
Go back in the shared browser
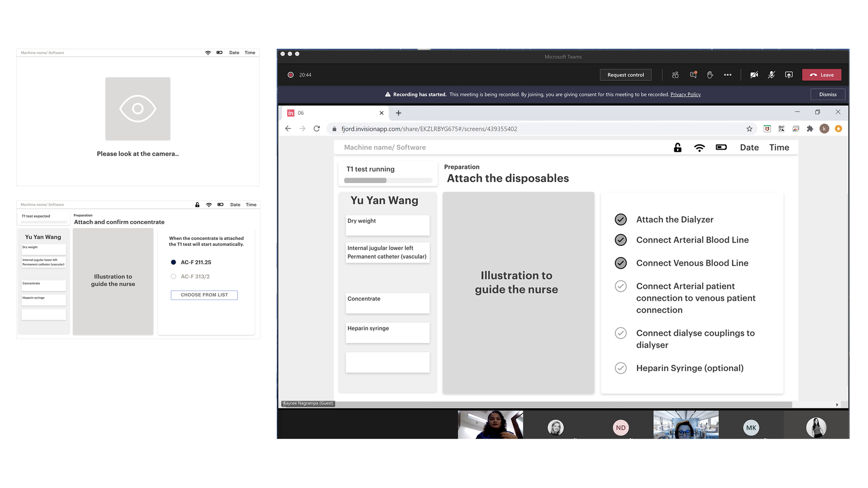pos(288,129)
